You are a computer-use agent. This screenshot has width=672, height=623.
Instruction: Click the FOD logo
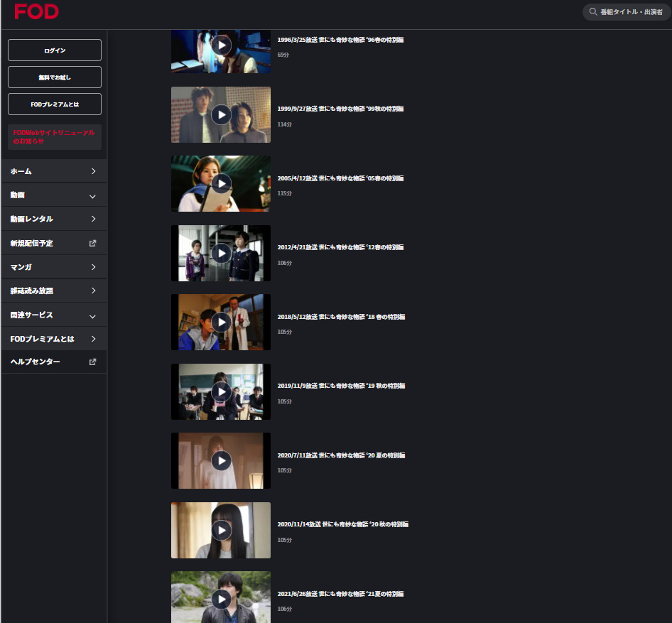[36, 11]
